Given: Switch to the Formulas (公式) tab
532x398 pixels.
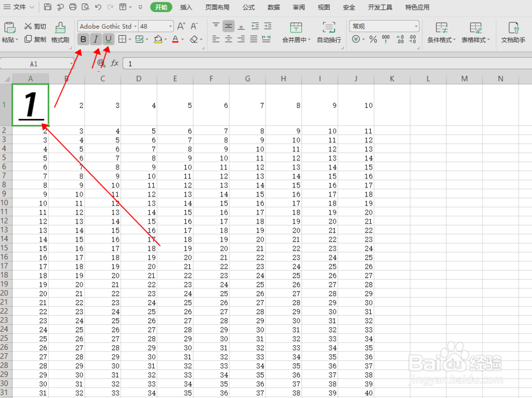Looking at the screenshot, I should [248, 7].
